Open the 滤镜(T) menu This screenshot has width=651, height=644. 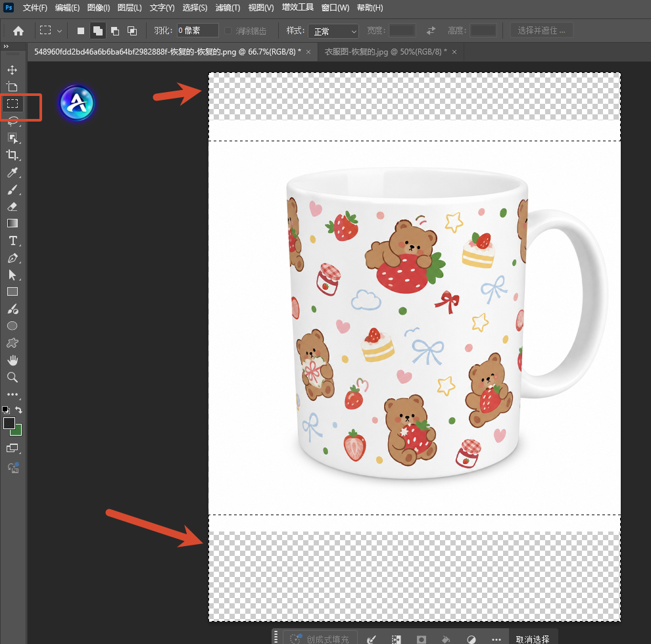pos(228,7)
